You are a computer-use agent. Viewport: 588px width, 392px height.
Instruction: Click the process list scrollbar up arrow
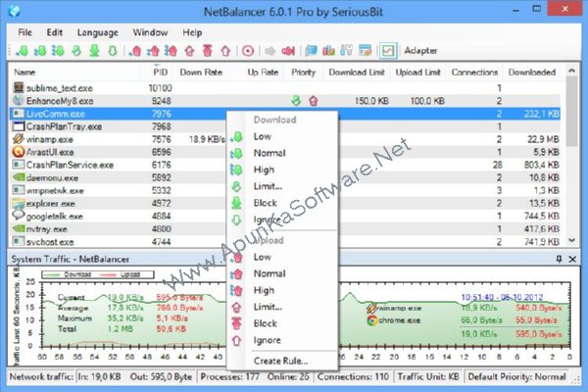point(572,71)
